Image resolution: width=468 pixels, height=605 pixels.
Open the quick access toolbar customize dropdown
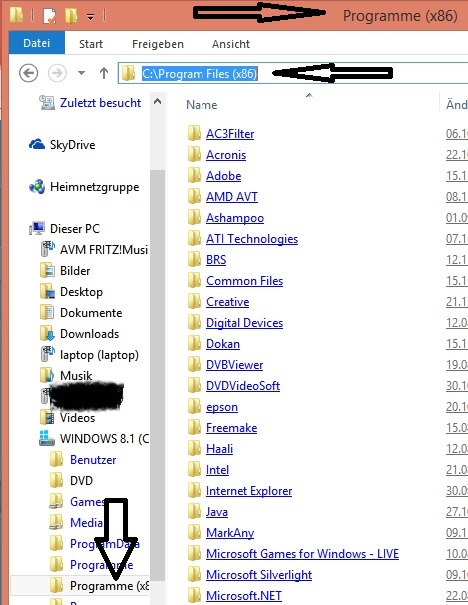(90, 17)
